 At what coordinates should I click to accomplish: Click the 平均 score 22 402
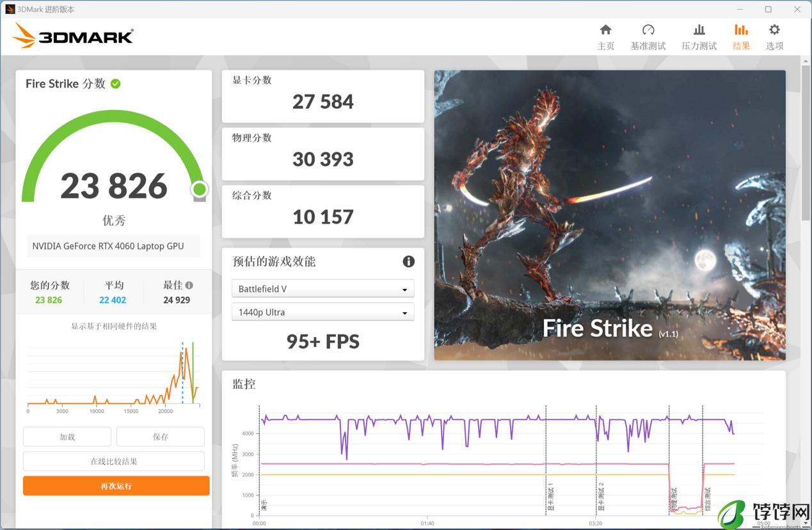pos(113,300)
